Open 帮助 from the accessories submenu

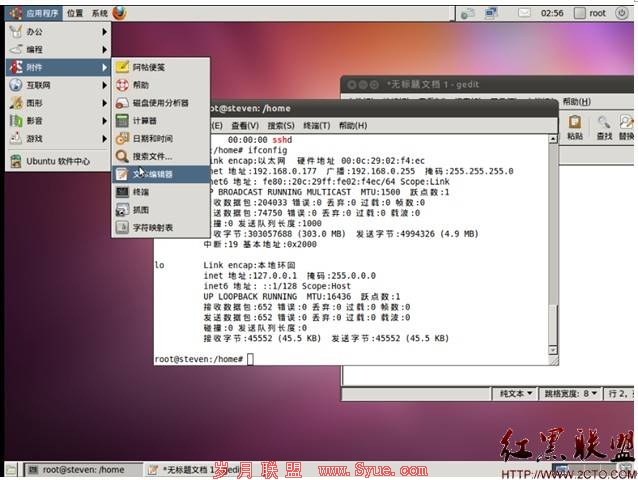pos(161,85)
